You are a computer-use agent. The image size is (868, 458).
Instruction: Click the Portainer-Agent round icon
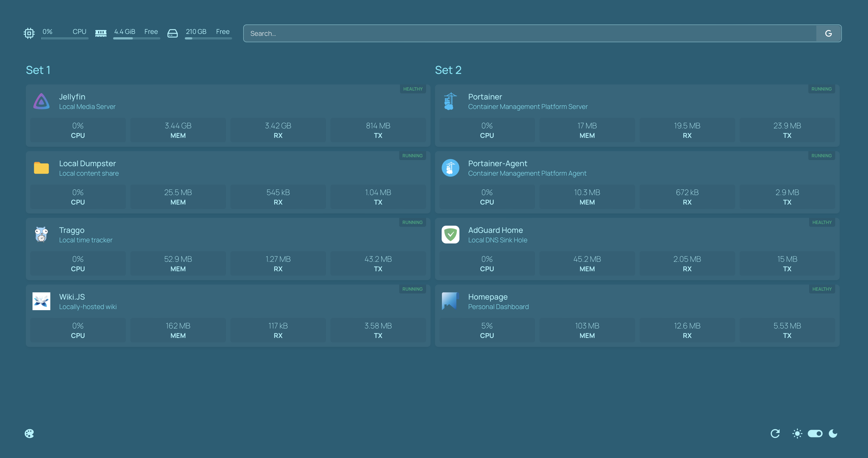coord(450,168)
